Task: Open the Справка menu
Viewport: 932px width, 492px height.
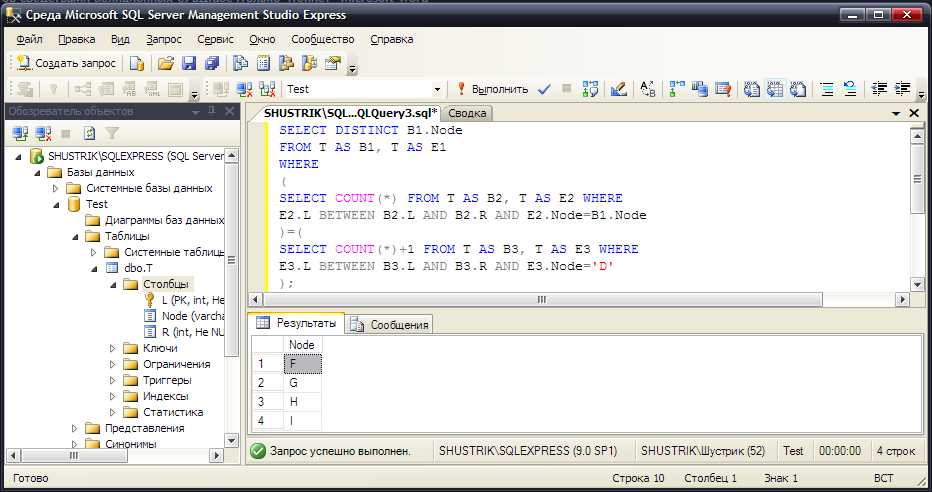Action: click(x=392, y=39)
